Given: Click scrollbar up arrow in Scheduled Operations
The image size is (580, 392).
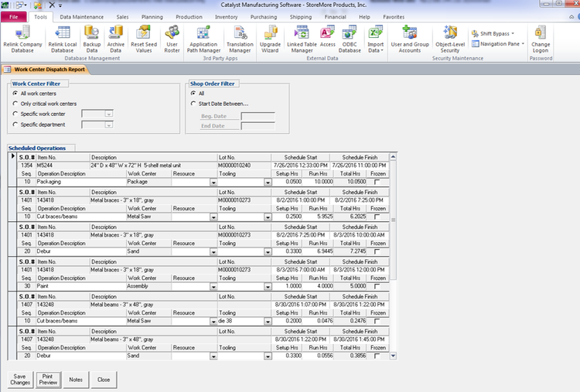Looking at the screenshot, I should (393, 157).
